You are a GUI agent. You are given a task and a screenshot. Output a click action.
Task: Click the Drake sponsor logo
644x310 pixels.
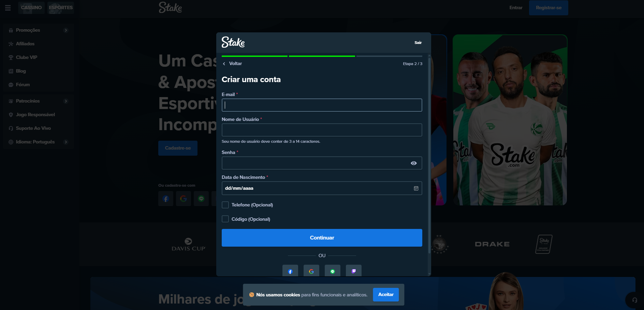point(492,244)
